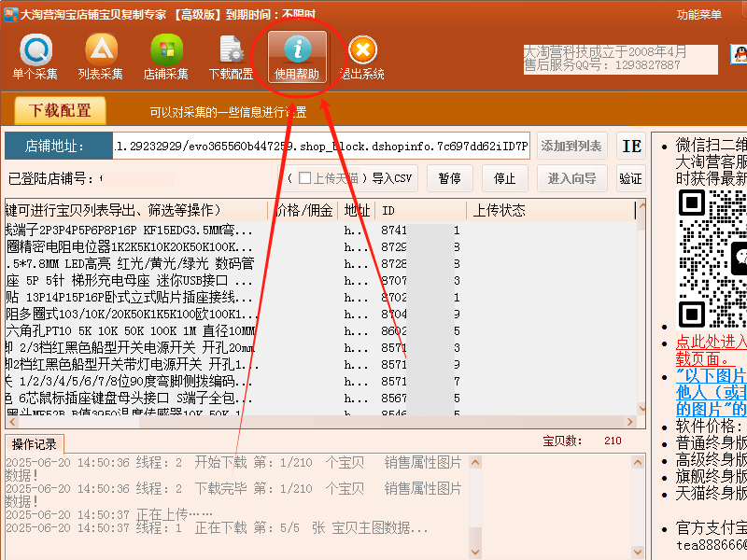This screenshot has height=560, width=747.
Task: Open 下载配置 download settings in the toolbar
Action: click(x=231, y=56)
